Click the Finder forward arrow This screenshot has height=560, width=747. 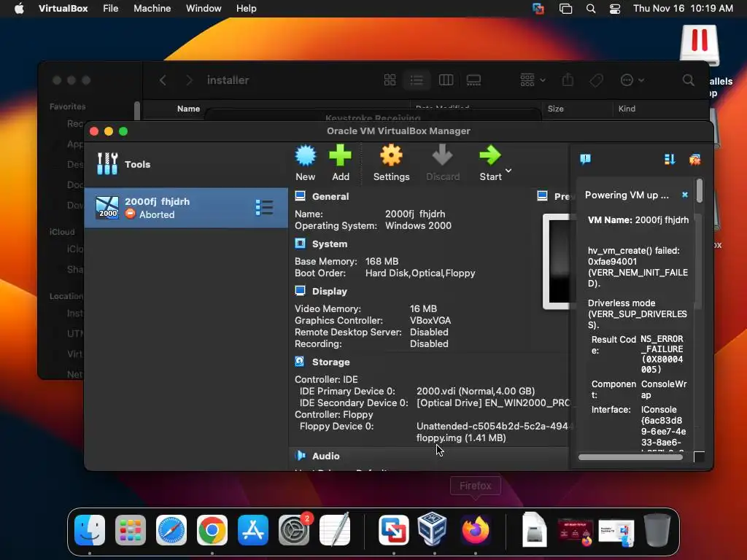pyautogui.click(x=189, y=80)
